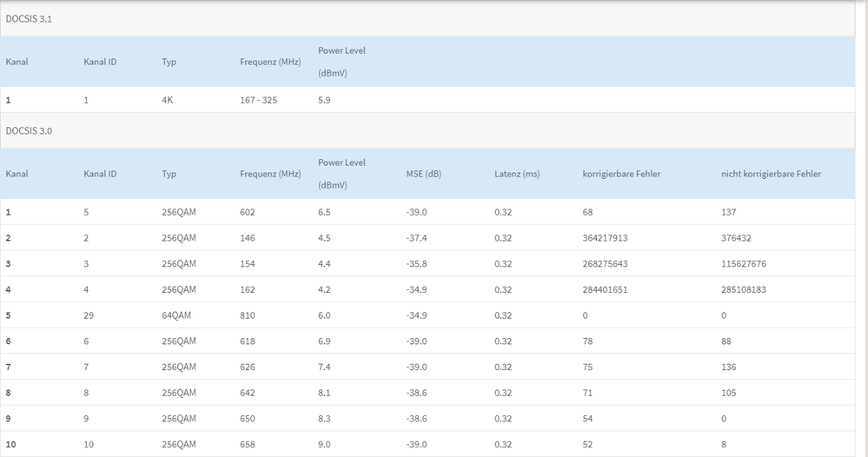The width and height of the screenshot is (868, 457).
Task: Click the -37.4 MSE value
Action: click(418, 238)
